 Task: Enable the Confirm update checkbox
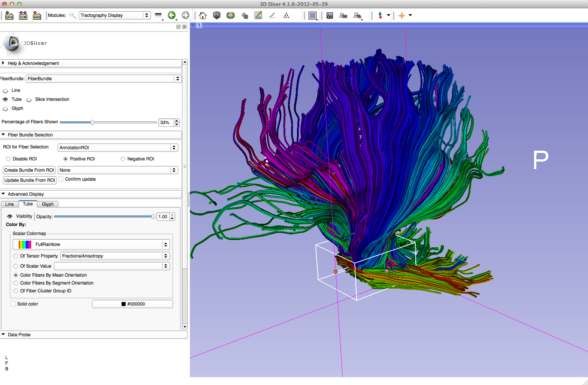[x=61, y=179]
